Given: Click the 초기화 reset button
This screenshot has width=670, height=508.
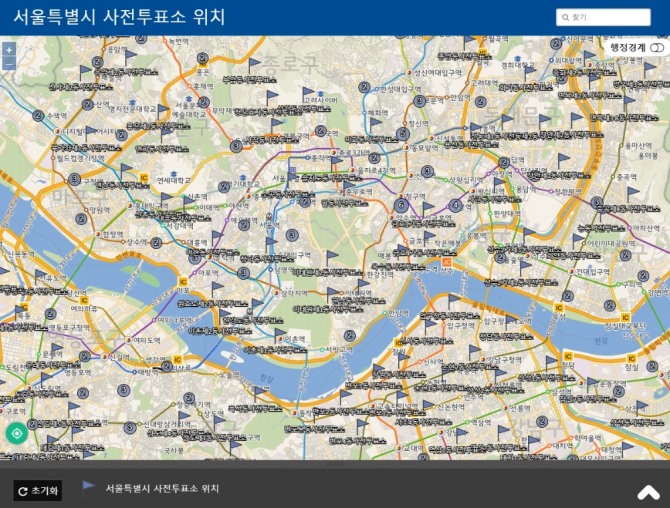Looking at the screenshot, I should tap(38, 490).
